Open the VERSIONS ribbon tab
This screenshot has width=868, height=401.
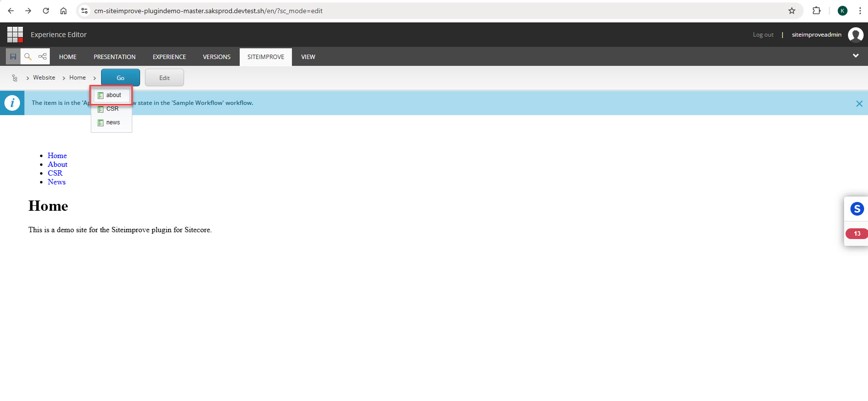[x=217, y=57]
